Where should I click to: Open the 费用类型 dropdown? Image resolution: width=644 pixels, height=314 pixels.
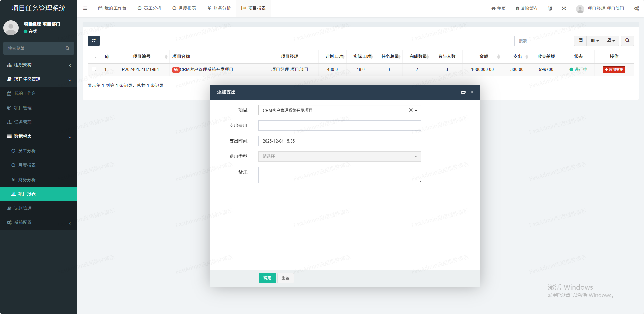click(x=340, y=156)
